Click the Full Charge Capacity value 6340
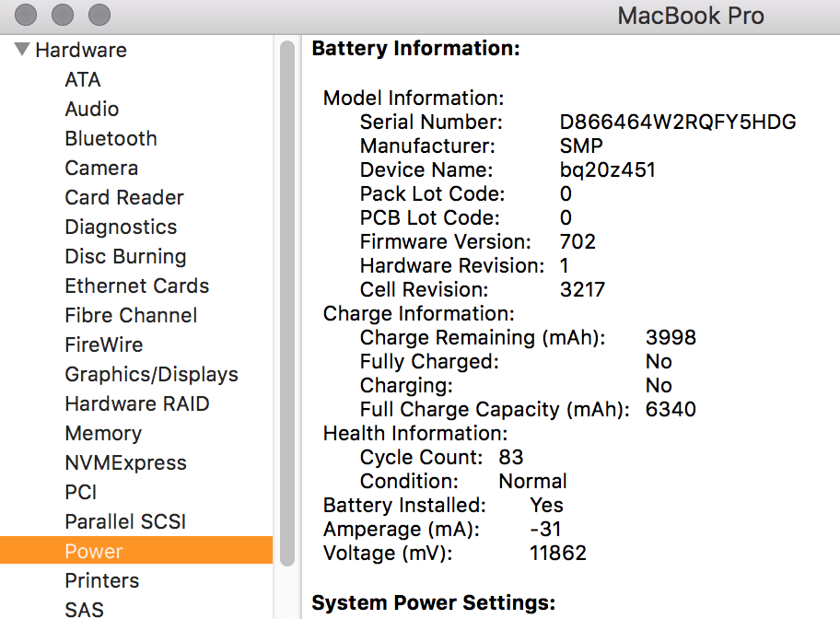The height and width of the screenshot is (619, 840). point(671,410)
